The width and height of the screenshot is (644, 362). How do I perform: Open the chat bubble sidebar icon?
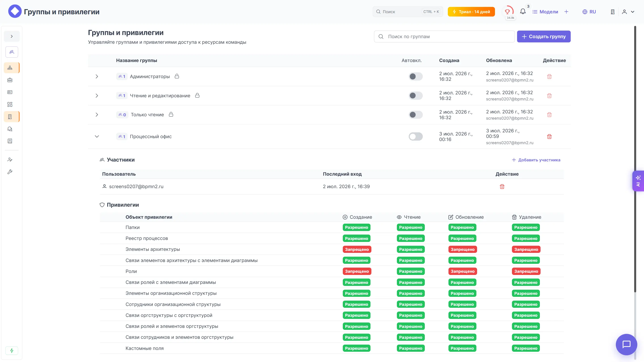point(10,129)
